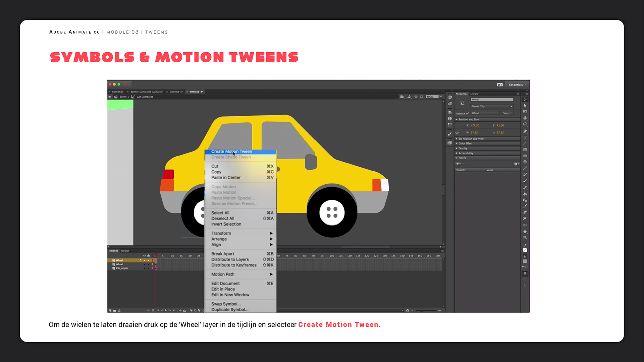Select the Subselection arrow tool

tap(525, 106)
